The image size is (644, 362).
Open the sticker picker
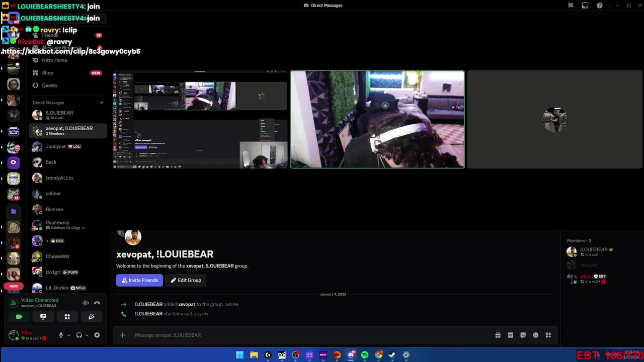[523, 335]
